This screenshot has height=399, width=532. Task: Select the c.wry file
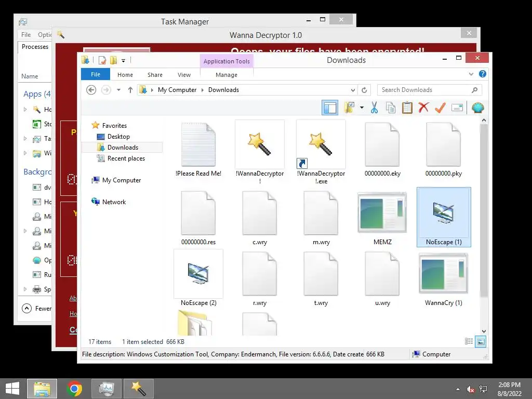click(260, 218)
